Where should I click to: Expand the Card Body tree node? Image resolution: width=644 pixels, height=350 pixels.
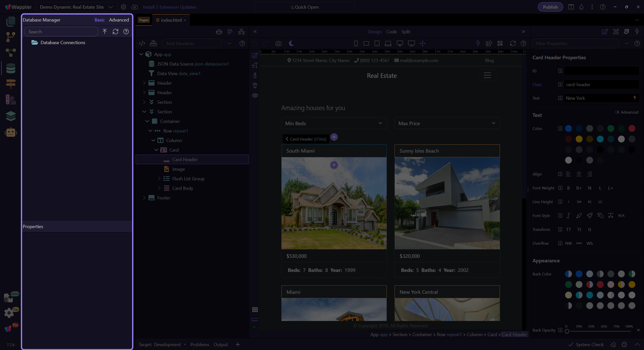(159, 188)
